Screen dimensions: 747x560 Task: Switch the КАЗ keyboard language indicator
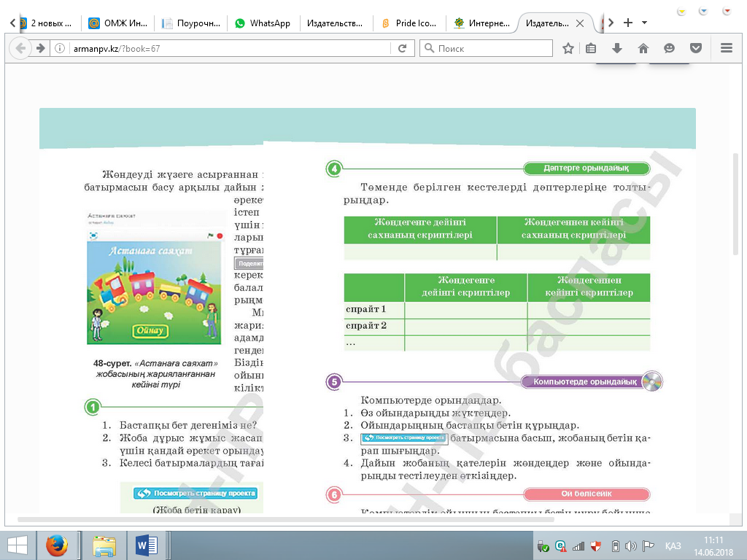click(x=673, y=546)
